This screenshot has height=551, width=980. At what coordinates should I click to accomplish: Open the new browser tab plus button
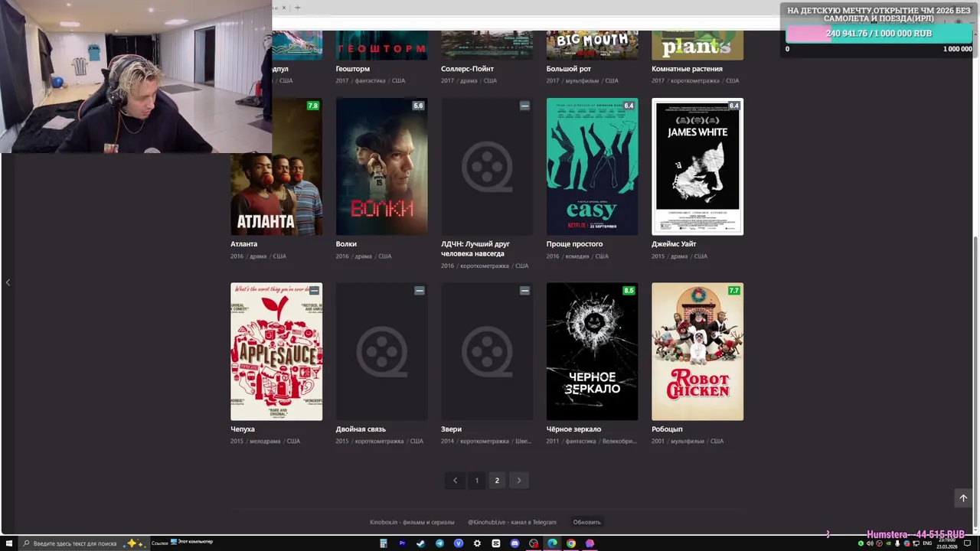point(297,8)
